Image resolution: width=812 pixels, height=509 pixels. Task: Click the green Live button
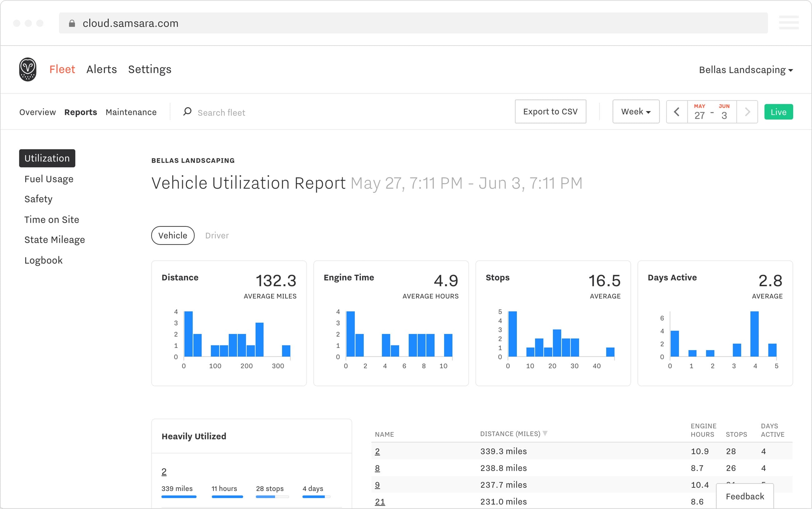pyautogui.click(x=778, y=112)
